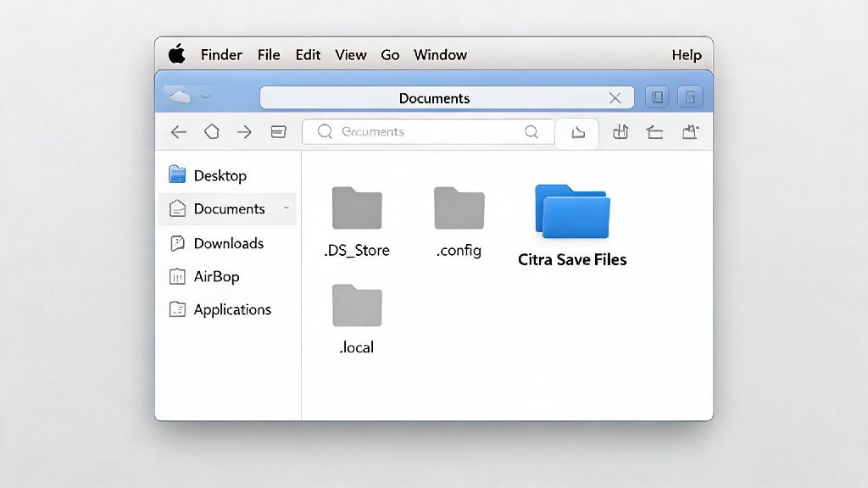Image resolution: width=868 pixels, height=488 pixels.
Task: Open the Apple menu logo
Action: (177, 54)
